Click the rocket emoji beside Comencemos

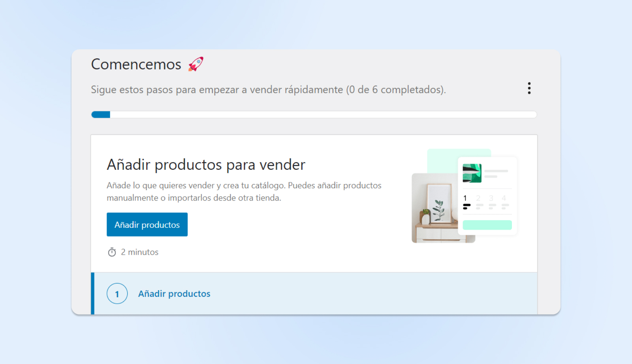[x=196, y=64]
